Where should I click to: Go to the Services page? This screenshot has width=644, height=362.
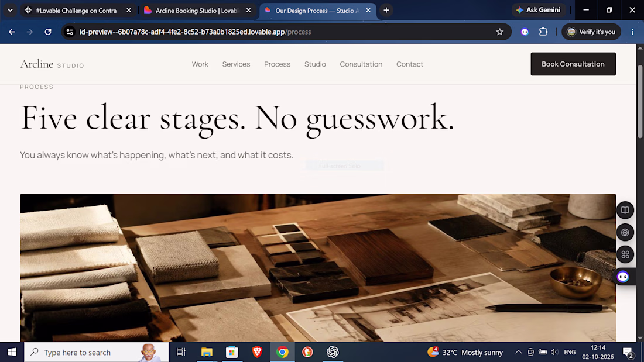click(x=236, y=64)
